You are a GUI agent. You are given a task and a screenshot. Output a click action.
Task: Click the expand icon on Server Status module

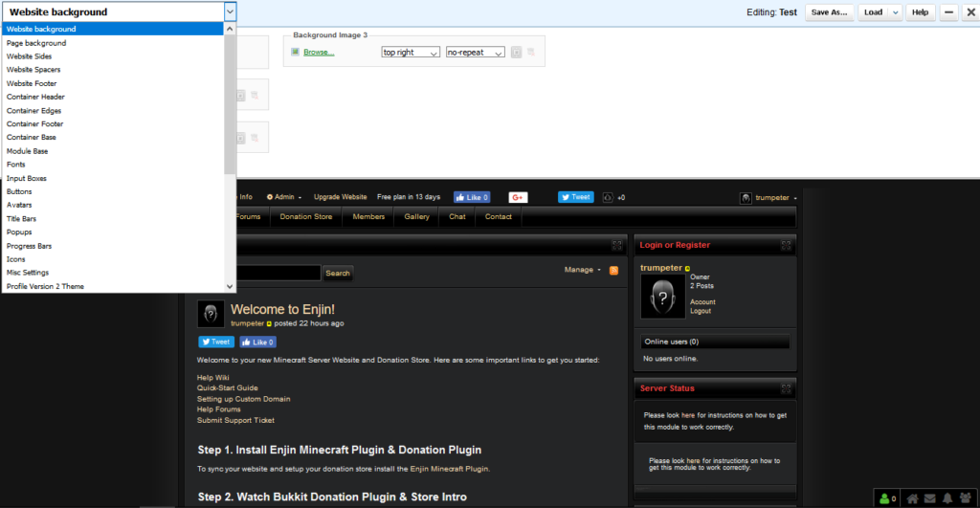click(x=787, y=388)
